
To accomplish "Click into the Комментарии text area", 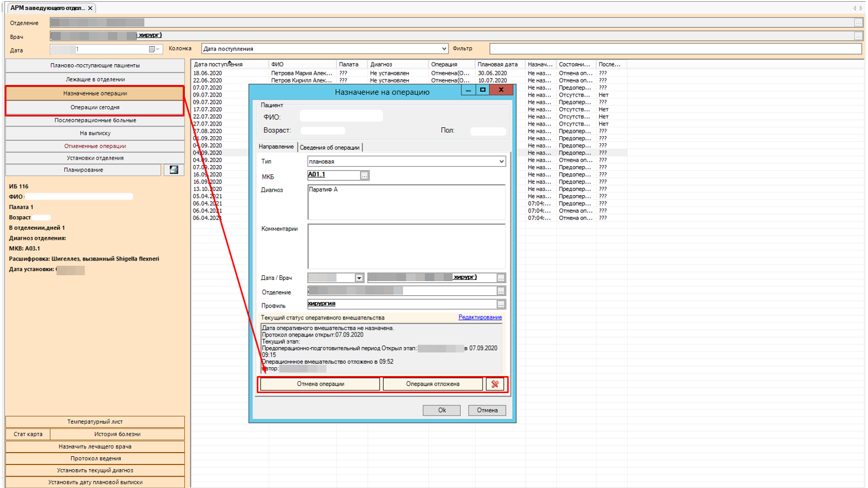I will coord(406,246).
